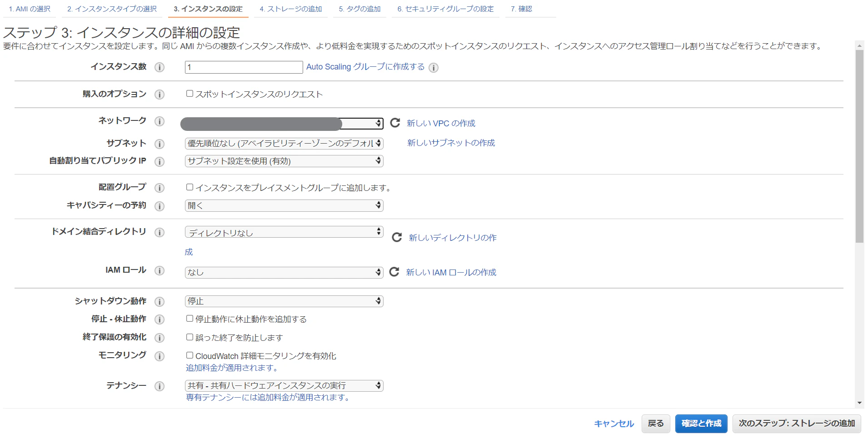Show info for 自動割り当てパブリック IP
Image resolution: width=868 pixels, height=444 pixels.
click(x=160, y=162)
